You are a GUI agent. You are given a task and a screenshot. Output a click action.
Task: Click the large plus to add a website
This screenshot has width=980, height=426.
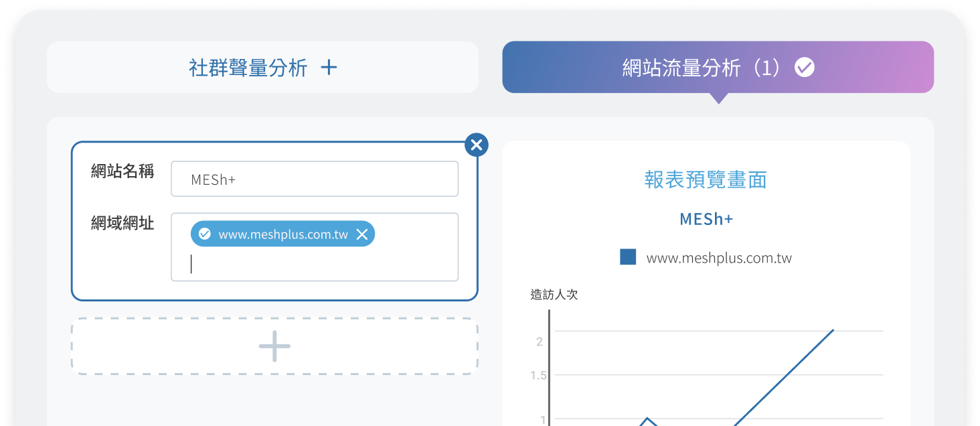[x=274, y=346]
